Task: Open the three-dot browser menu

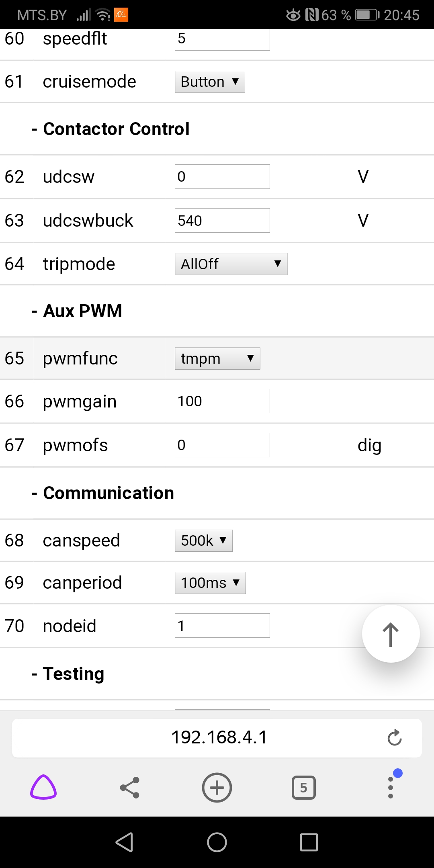Action: click(391, 787)
